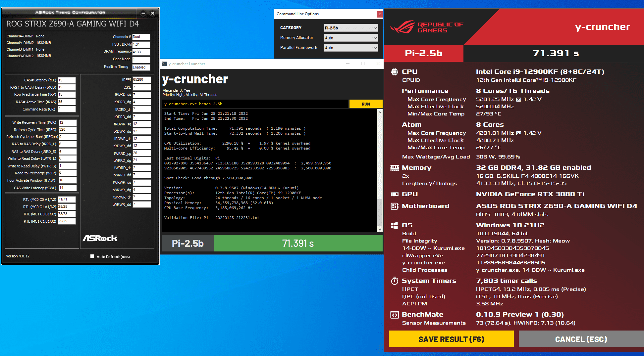Minimize the y-cruncher Launcher window

(348, 64)
